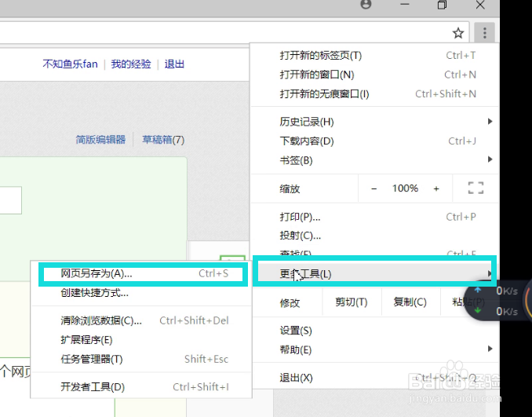Choose 打印(P)... from the menu
This screenshot has height=417, width=532.
coord(374,217)
